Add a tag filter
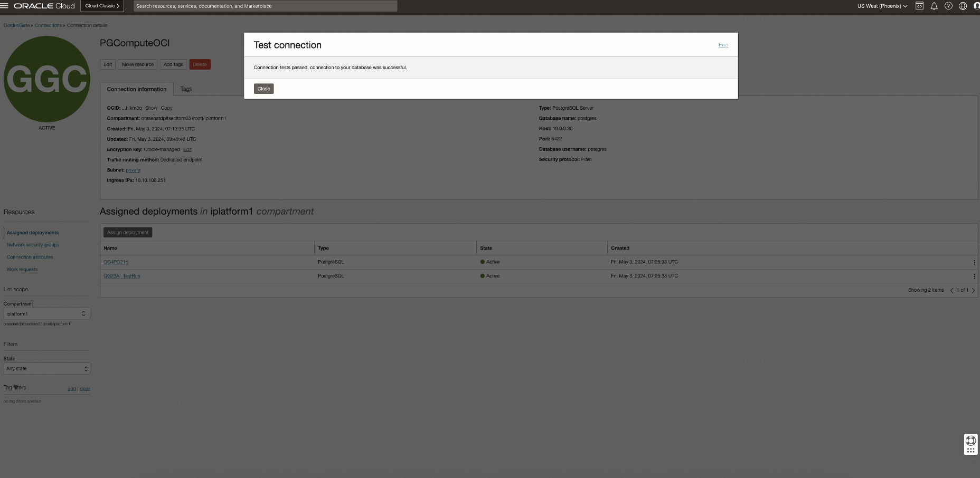The width and height of the screenshot is (980, 478). click(x=72, y=389)
